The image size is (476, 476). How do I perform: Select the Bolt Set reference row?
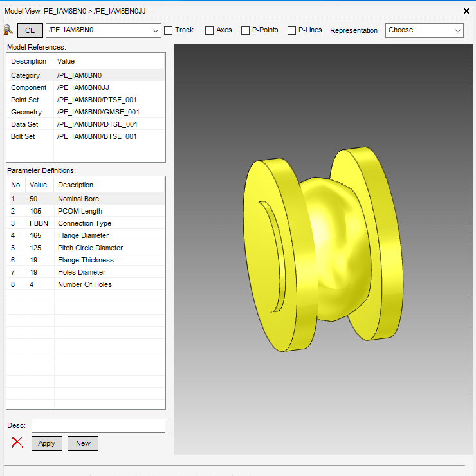pyautogui.click(x=86, y=136)
